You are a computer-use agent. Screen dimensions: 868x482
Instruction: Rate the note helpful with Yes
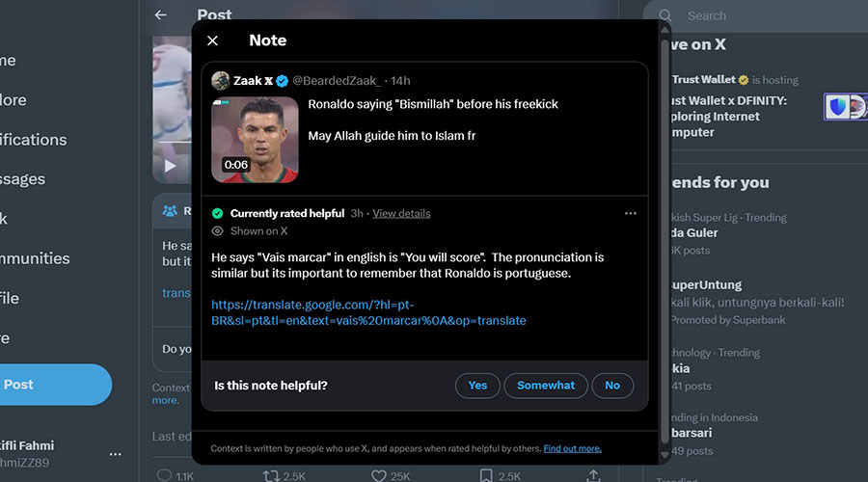477,386
